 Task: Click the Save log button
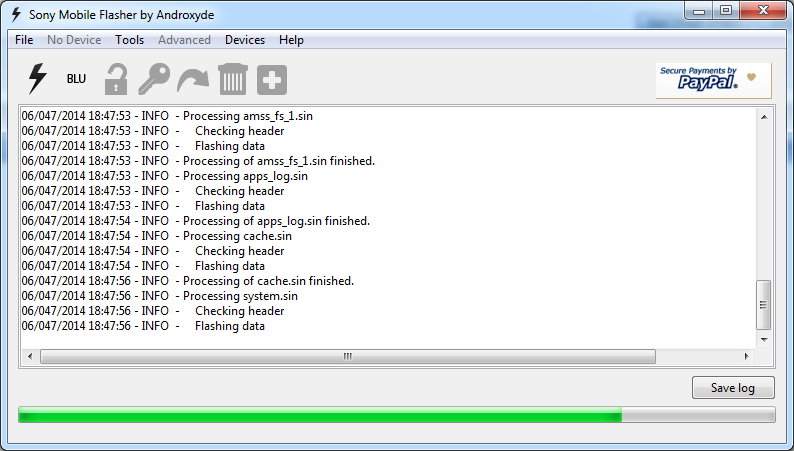coord(733,388)
